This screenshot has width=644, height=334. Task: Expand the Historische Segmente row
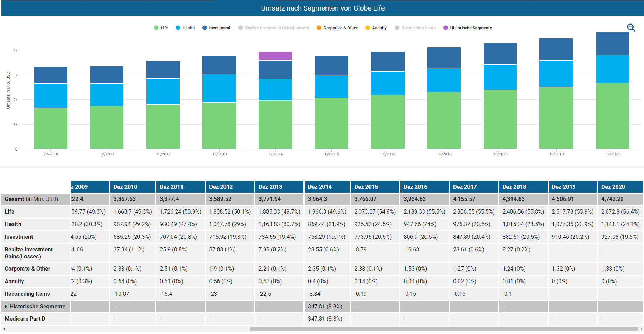[x=6, y=307]
